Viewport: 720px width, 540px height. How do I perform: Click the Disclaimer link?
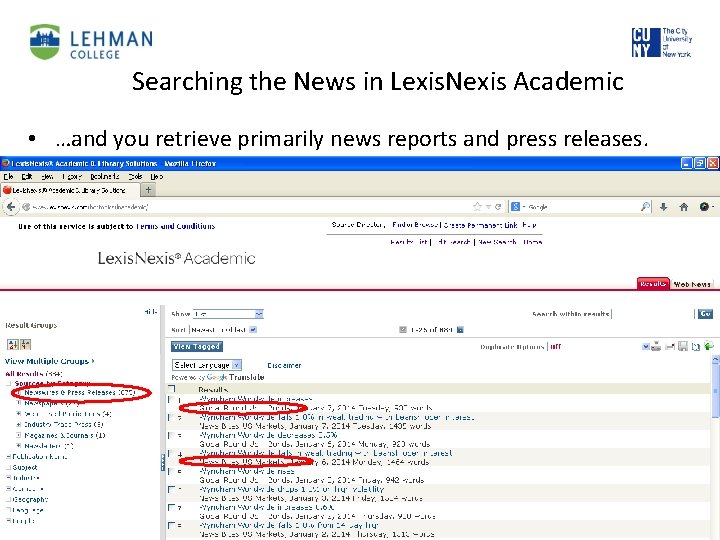284,366
